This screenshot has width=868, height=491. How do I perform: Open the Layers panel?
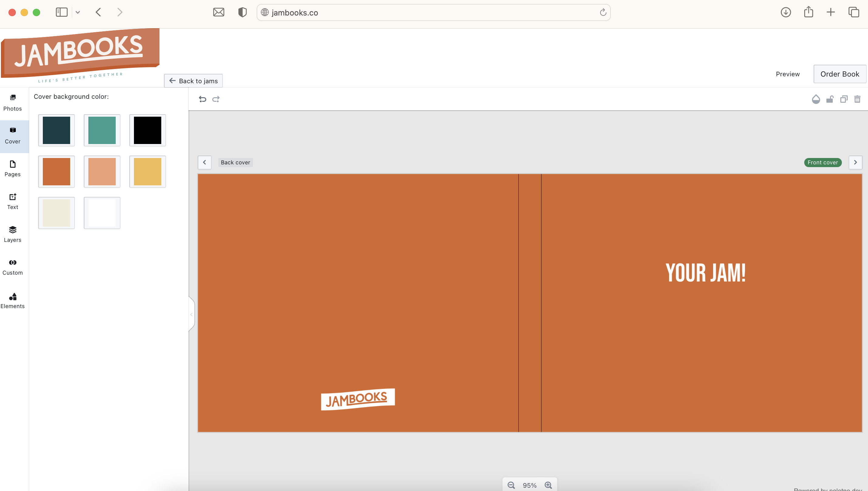coord(12,234)
